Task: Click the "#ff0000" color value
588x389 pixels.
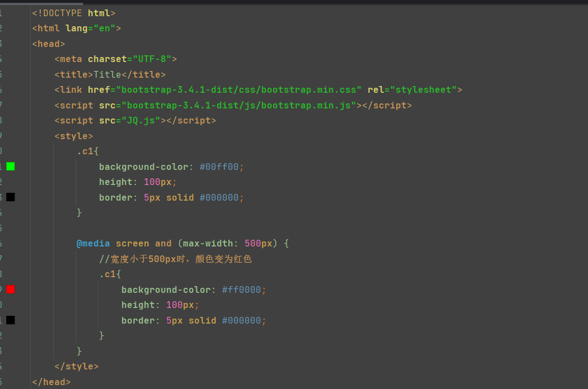Action: [242, 290]
